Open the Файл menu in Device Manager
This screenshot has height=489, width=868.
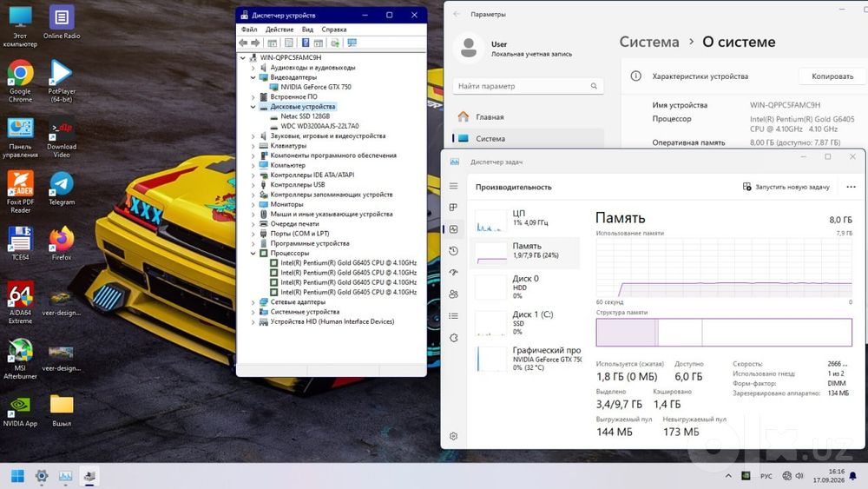249,30
